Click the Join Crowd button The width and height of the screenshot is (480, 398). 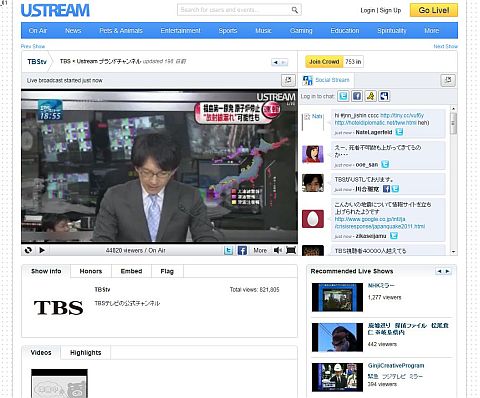324,62
